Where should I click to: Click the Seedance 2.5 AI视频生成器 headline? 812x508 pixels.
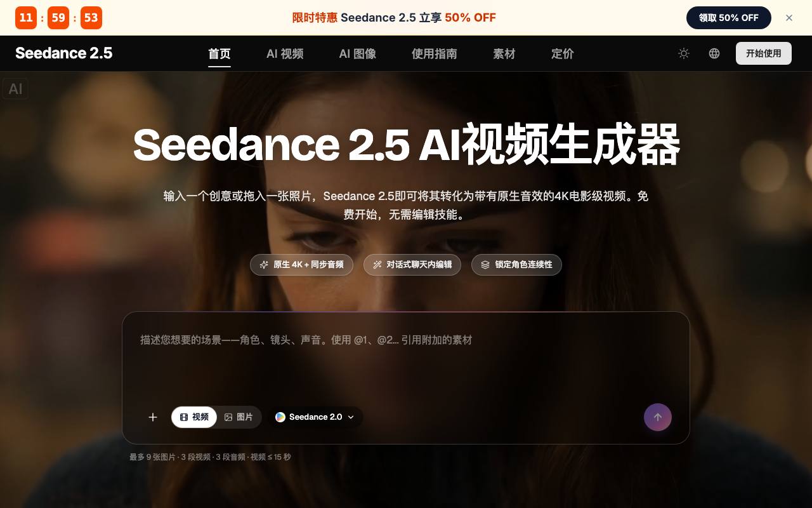pos(406,145)
